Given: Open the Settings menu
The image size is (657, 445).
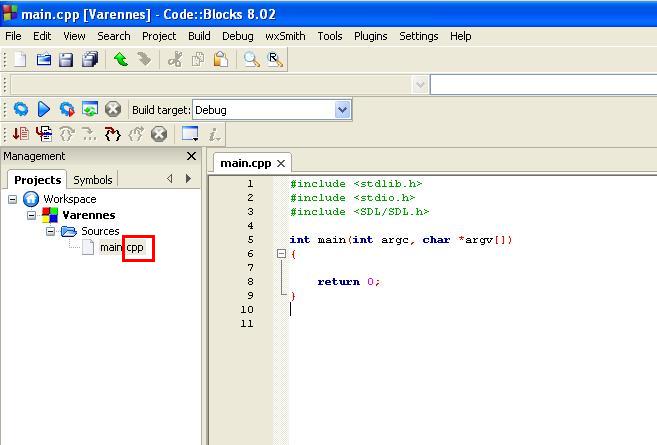Looking at the screenshot, I should click(x=419, y=36).
